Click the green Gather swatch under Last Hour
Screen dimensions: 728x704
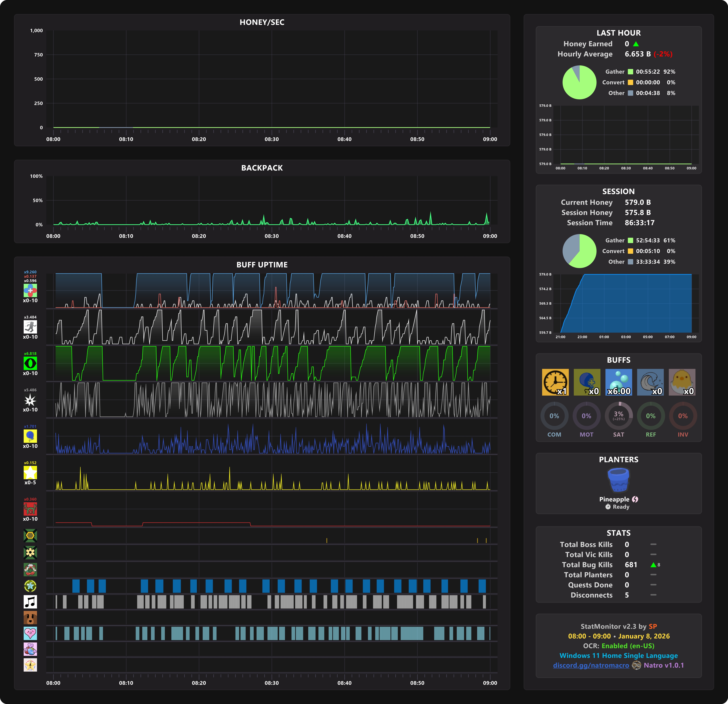630,72
